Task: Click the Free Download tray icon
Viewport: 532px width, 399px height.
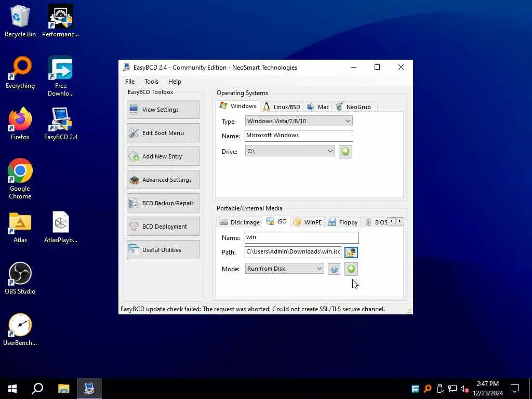Action: pyautogui.click(x=415, y=389)
